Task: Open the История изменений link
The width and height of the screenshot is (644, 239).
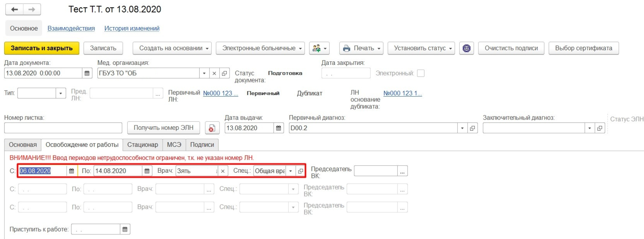Action: [x=132, y=28]
